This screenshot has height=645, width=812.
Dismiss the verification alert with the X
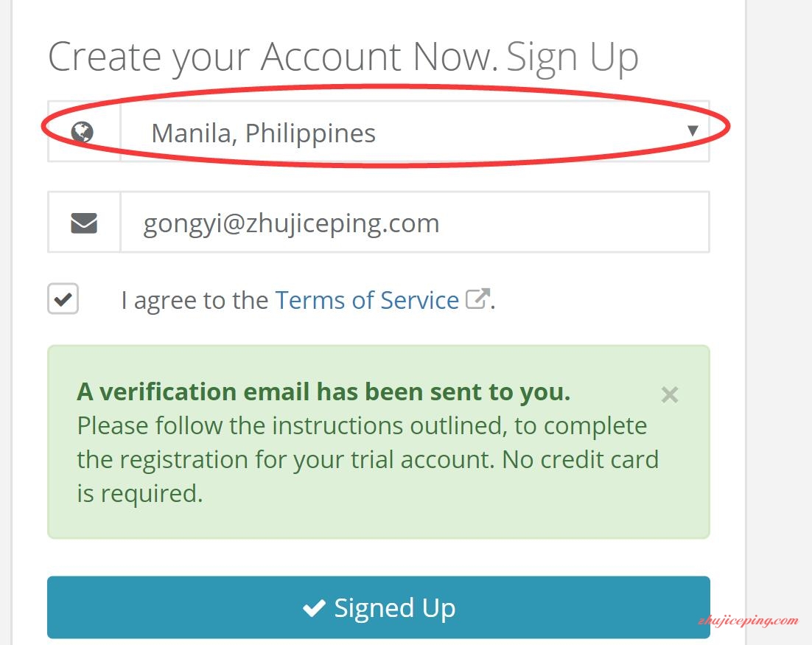point(670,395)
